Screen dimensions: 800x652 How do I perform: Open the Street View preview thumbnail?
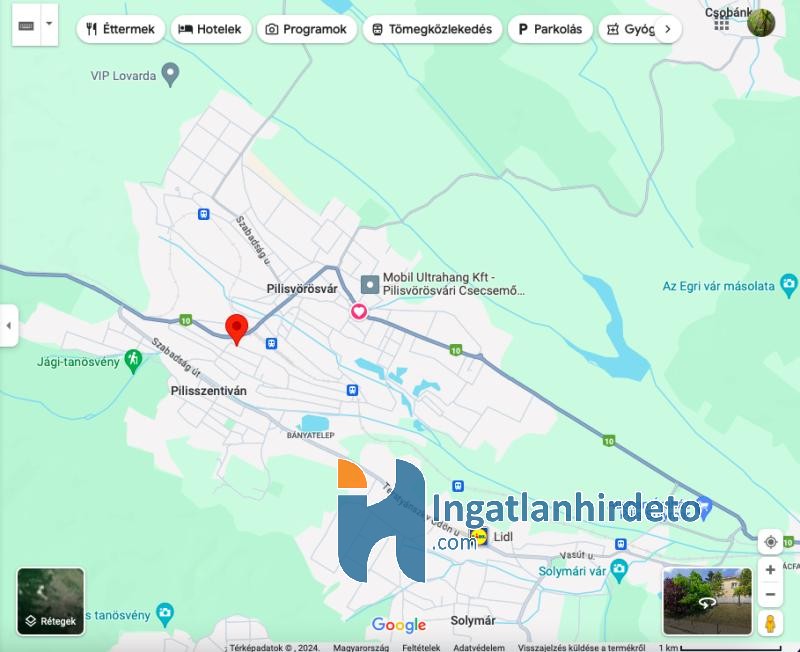707,601
